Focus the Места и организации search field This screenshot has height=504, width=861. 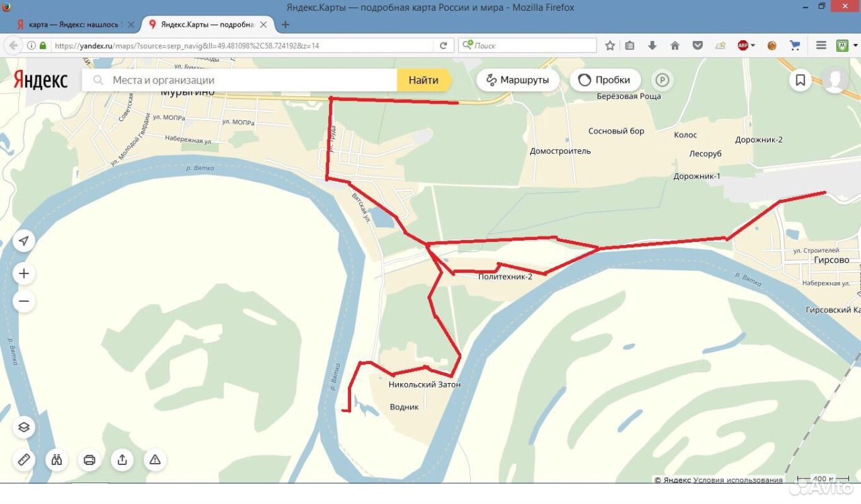click(x=239, y=80)
